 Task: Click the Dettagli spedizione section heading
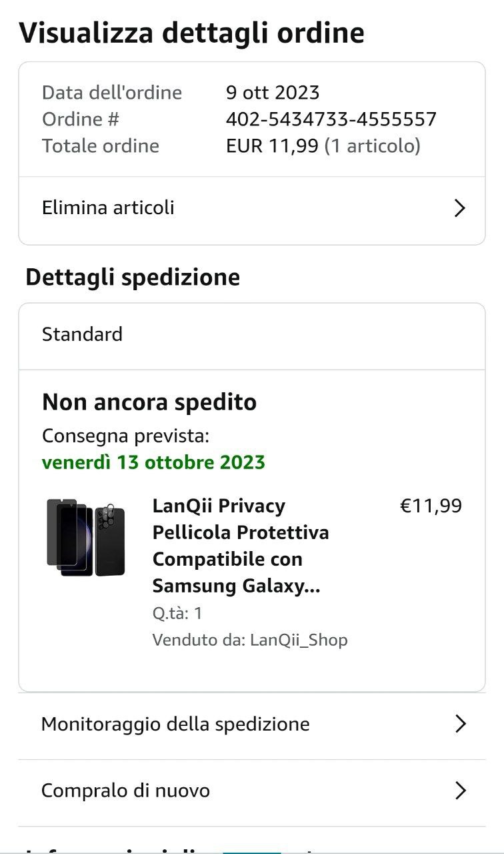click(x=133, y=277)
